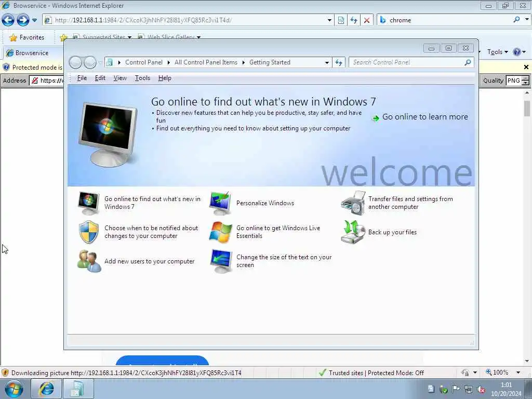Click the Control Panel breadcrumb item
This screenshot has width=532, height=399.
click(144, 62)
